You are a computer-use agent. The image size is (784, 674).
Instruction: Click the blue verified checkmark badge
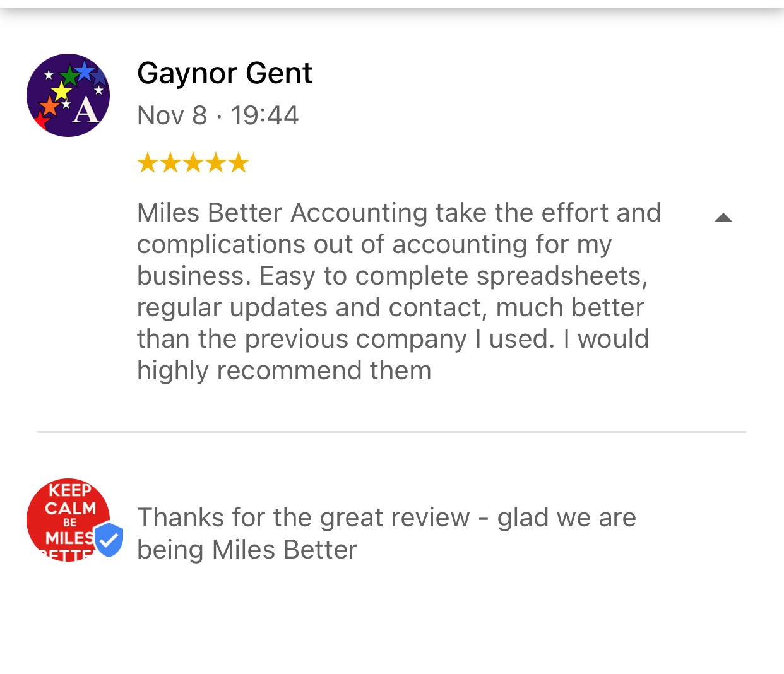(x=109, y=540)
